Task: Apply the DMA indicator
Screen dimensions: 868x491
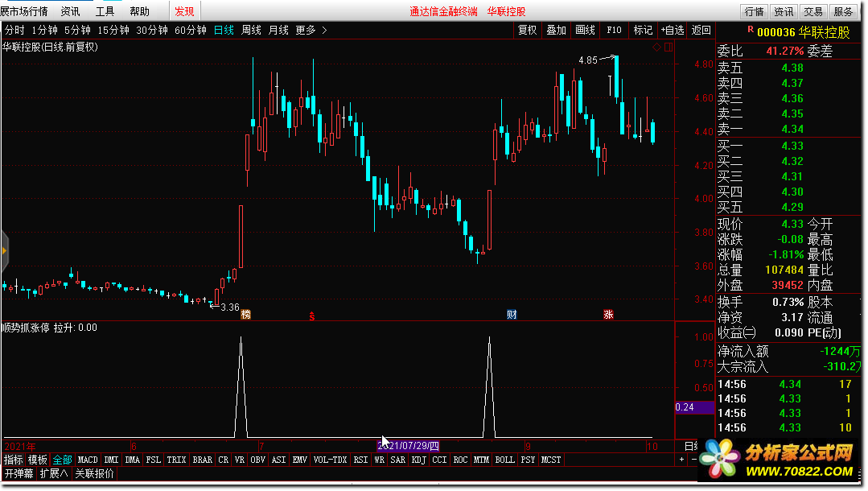Action: point(132,460)
